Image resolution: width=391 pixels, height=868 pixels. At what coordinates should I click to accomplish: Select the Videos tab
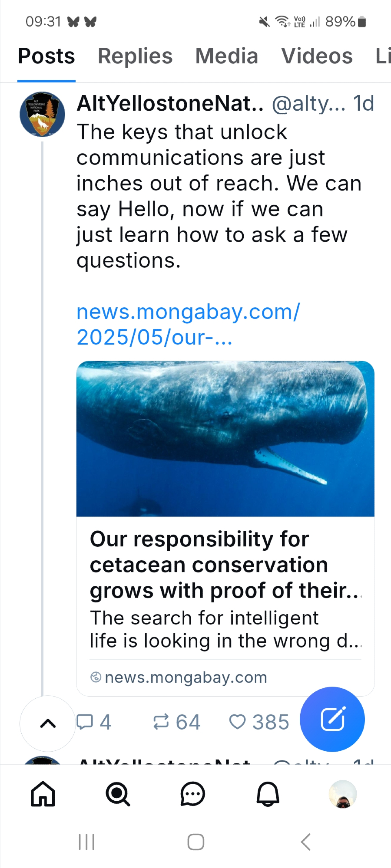317,56
